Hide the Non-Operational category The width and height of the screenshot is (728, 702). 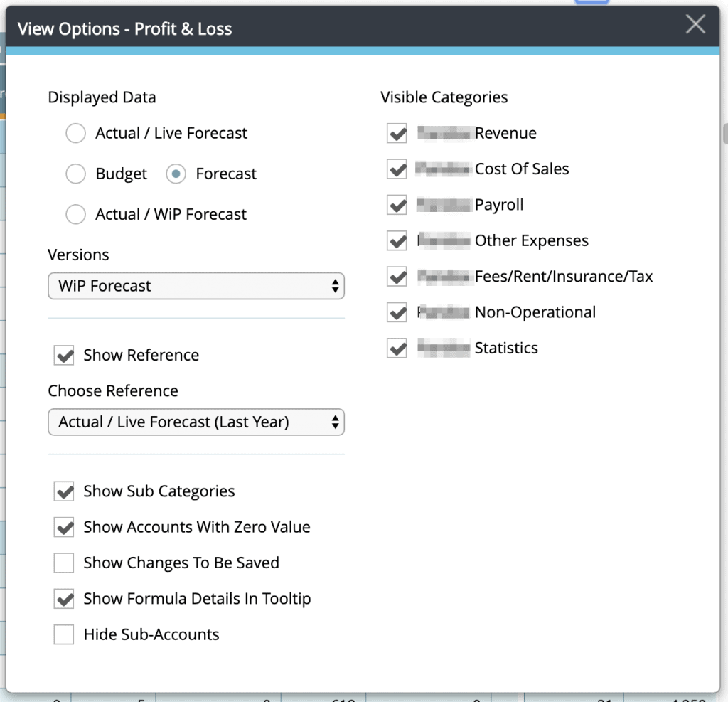[x=397, y=312]
